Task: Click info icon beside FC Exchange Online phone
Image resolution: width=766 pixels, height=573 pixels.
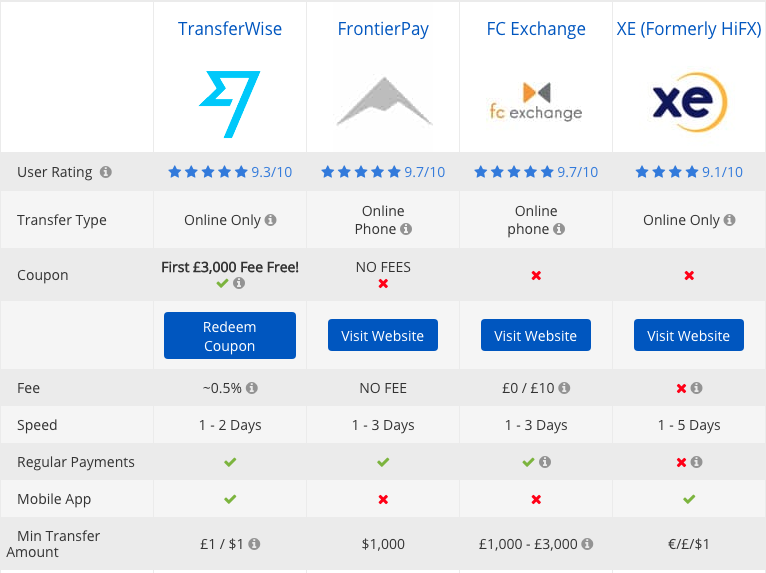Action: point(559,229)
